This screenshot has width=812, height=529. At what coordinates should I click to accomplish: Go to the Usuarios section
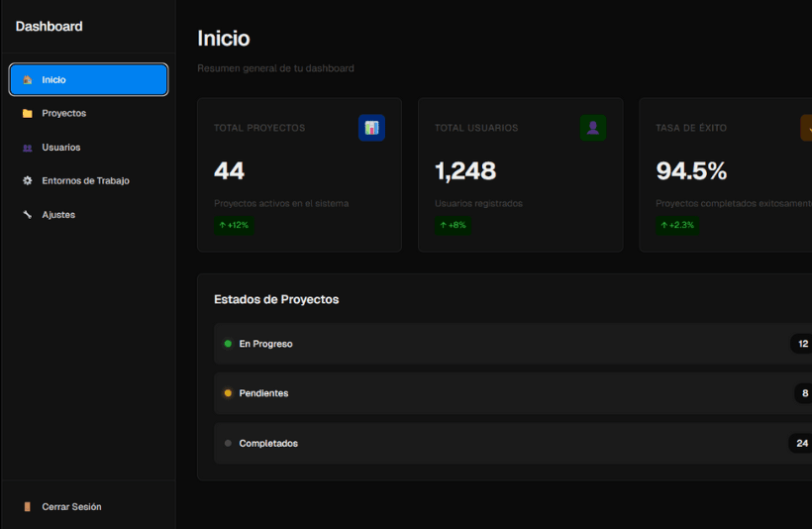pyautogui.click(x=61, y=148)
